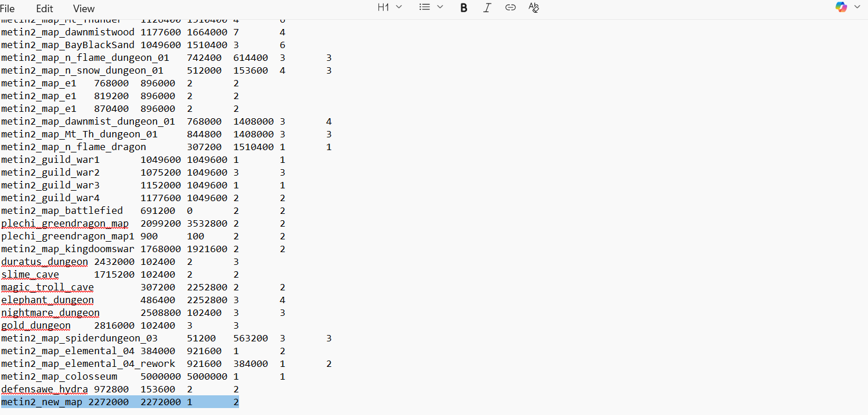Click the metin2_guild_war3 text
Screen dimensions: 868x415
tap(50, 185)
